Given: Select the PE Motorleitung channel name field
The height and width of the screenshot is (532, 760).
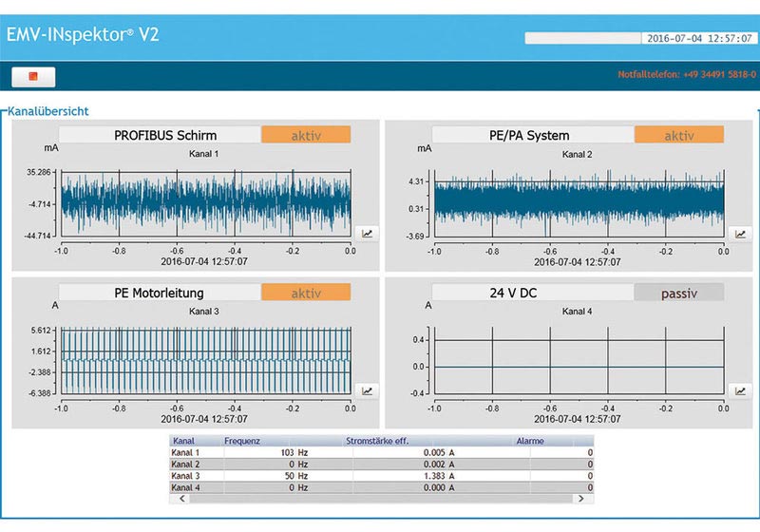Looking at the screenshot, I should [x=160, y=293].
